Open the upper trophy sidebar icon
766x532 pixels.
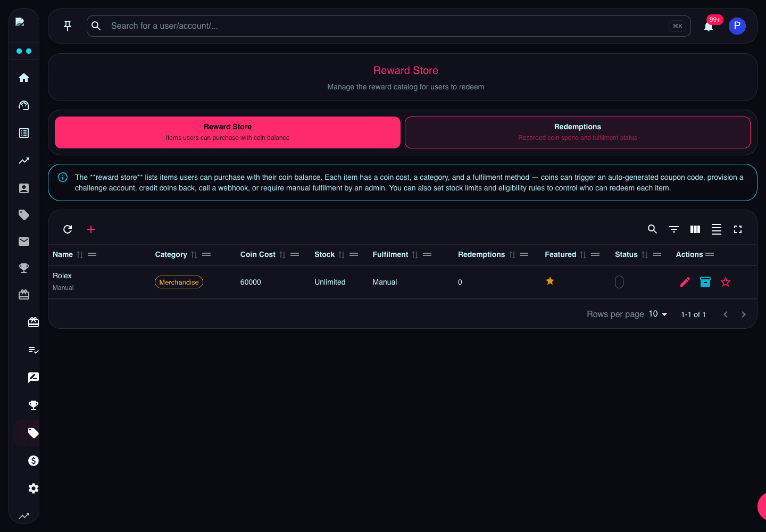[24, 268]
